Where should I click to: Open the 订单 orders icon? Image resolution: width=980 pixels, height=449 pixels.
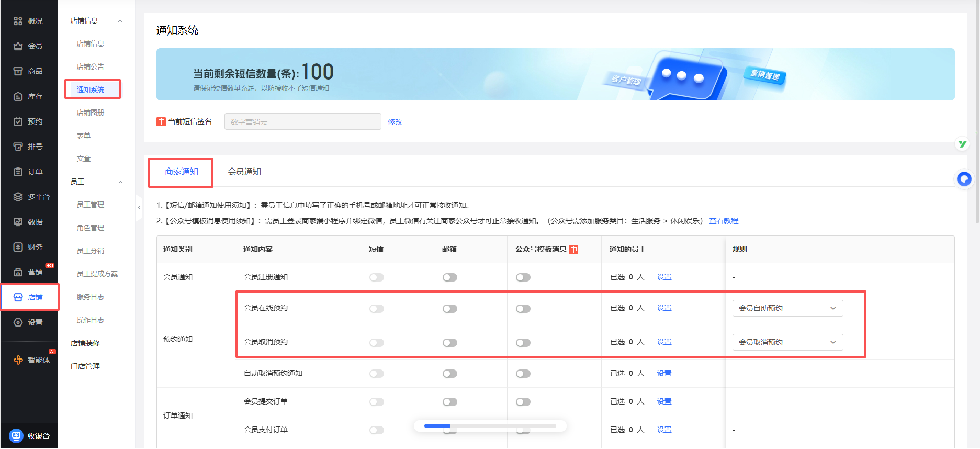pos(18,172)
